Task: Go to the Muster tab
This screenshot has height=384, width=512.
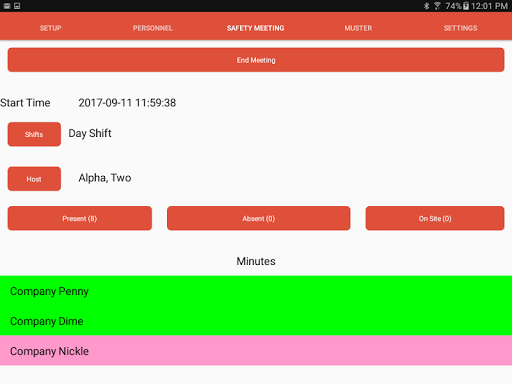Action: pyautogui.click(x=358, y=28)
